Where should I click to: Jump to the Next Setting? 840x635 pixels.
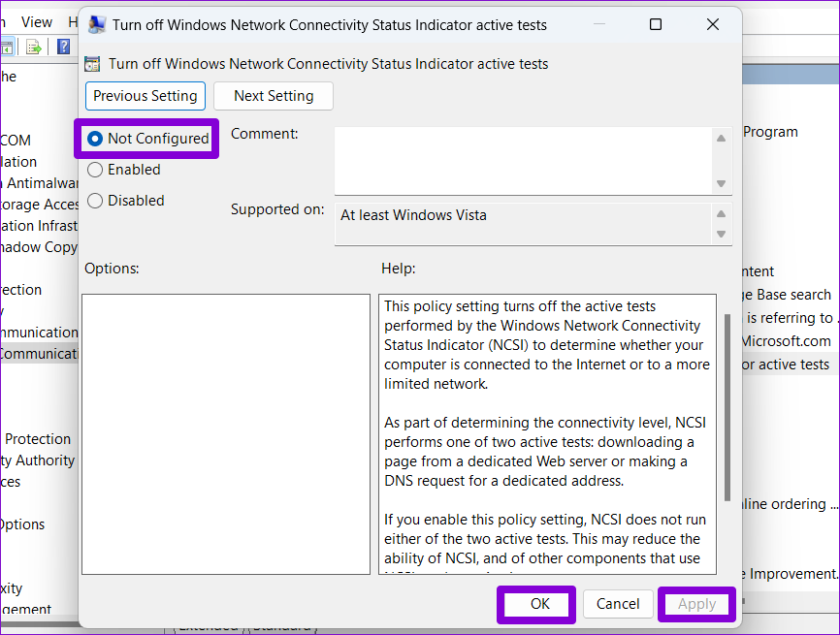274,96
